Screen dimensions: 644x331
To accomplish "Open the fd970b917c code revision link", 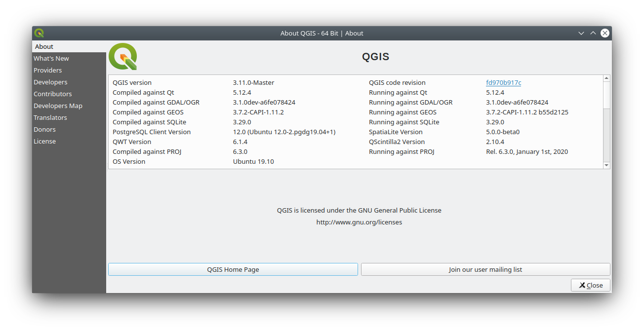I will 503,82.
